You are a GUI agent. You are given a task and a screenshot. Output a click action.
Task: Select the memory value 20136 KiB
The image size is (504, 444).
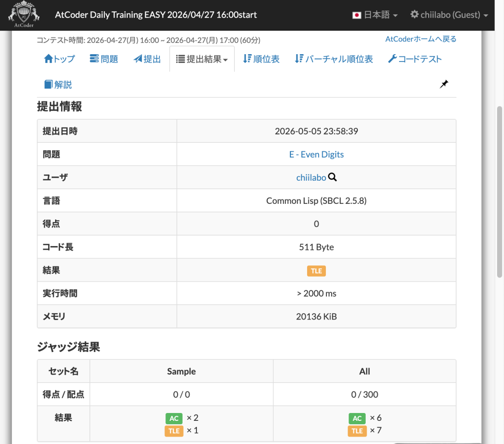click(316, 317)
